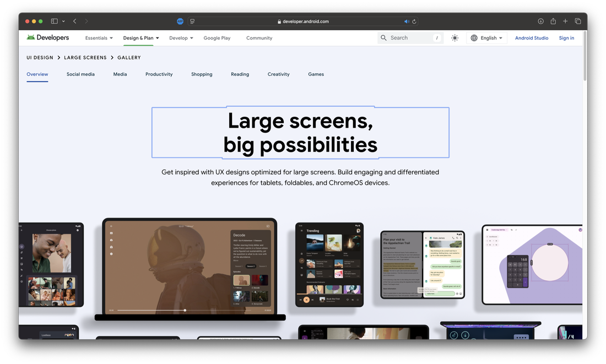
Task: Go forward with the Safari forward arrow
Action: [86, 21]
